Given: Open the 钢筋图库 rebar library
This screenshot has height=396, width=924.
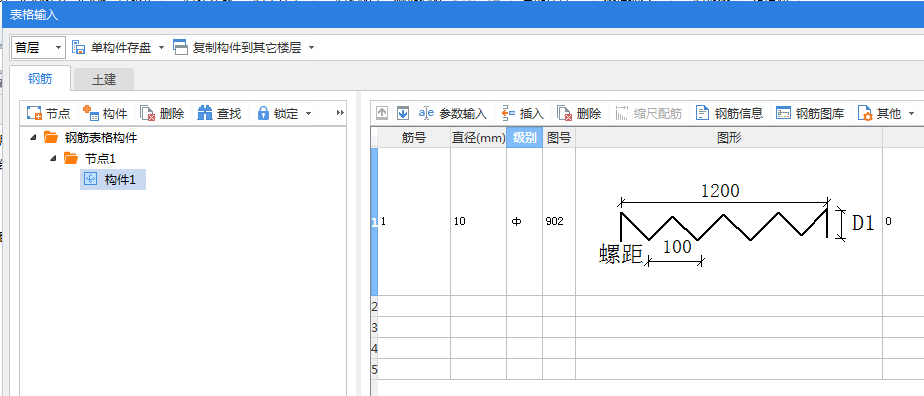Looking at the screenshot, I should click(x=810, y=113).
